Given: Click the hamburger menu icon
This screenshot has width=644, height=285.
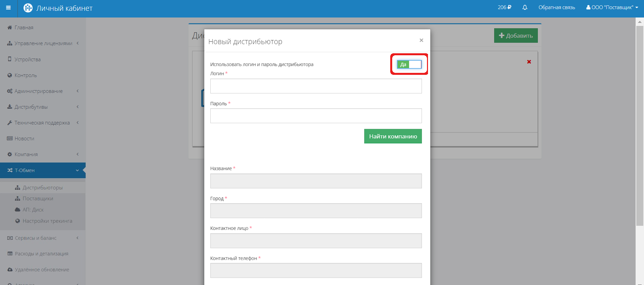Looking at the screenshot, I should tap(8, 8).
